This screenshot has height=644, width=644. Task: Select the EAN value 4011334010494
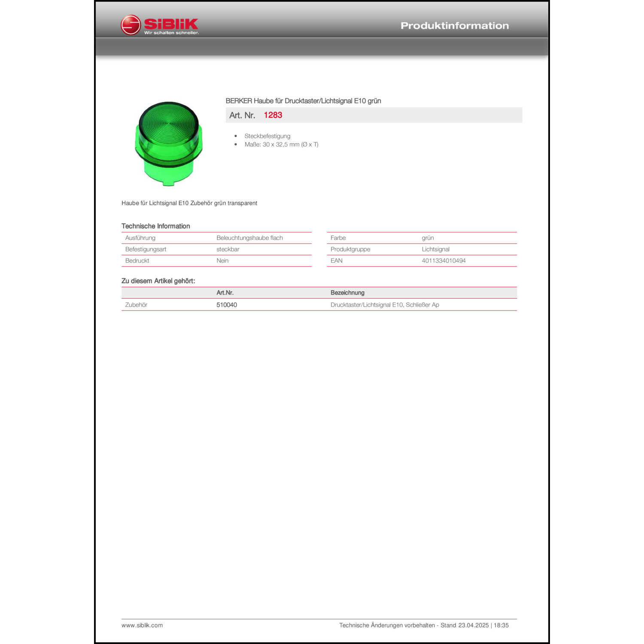444,261
